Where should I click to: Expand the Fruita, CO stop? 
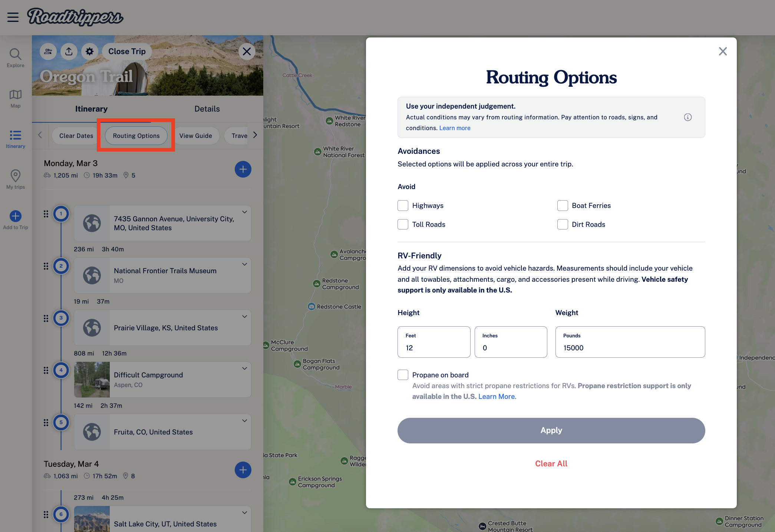click(244, 421)
